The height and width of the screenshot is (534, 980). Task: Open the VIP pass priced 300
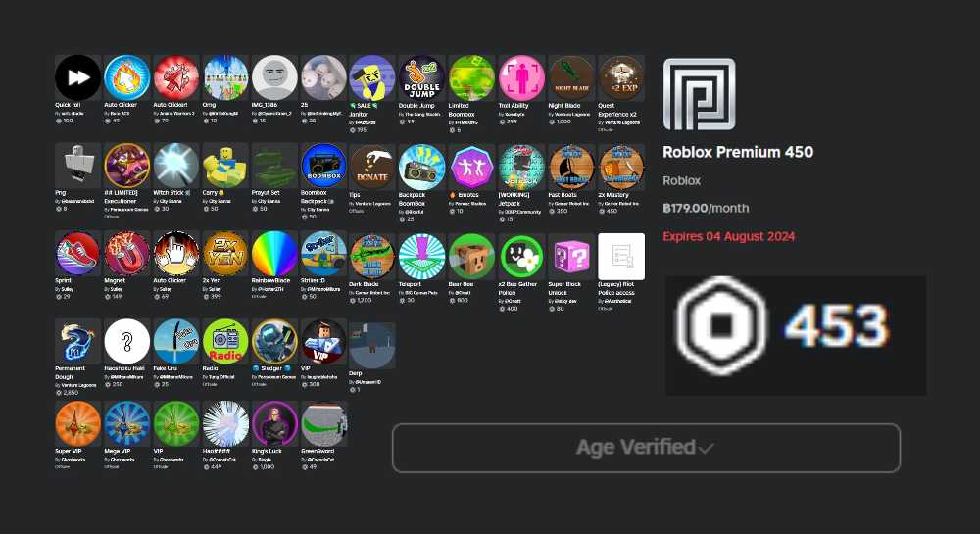[x=323, y=342]
